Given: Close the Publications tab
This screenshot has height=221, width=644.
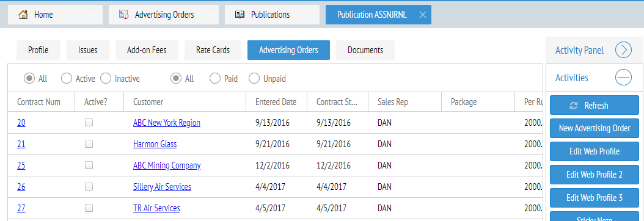Looking at the screenshot, I should 311,15.
